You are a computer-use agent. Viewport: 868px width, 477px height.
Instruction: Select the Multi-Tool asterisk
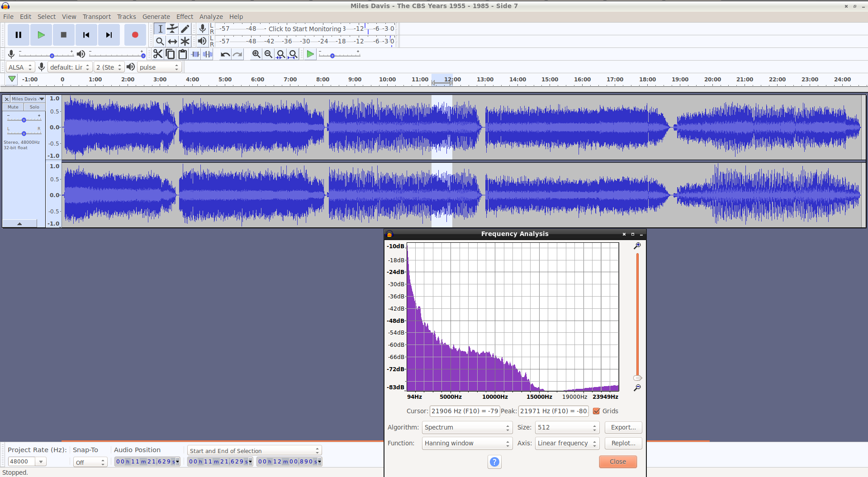pos(185,41)
